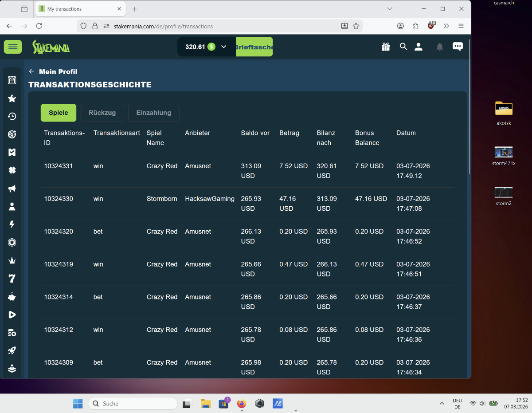532x413 pixels.
Task: Open the search magnifier icon in header
Action: pos(403,47)
